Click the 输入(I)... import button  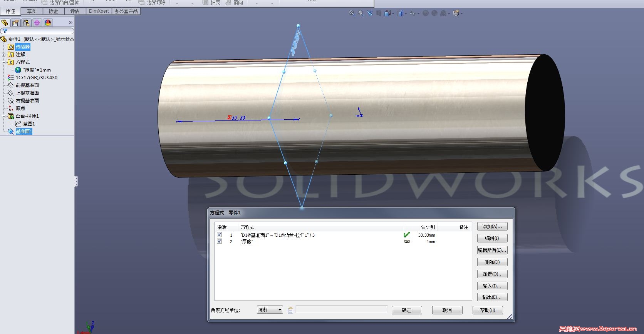point(492,286)
